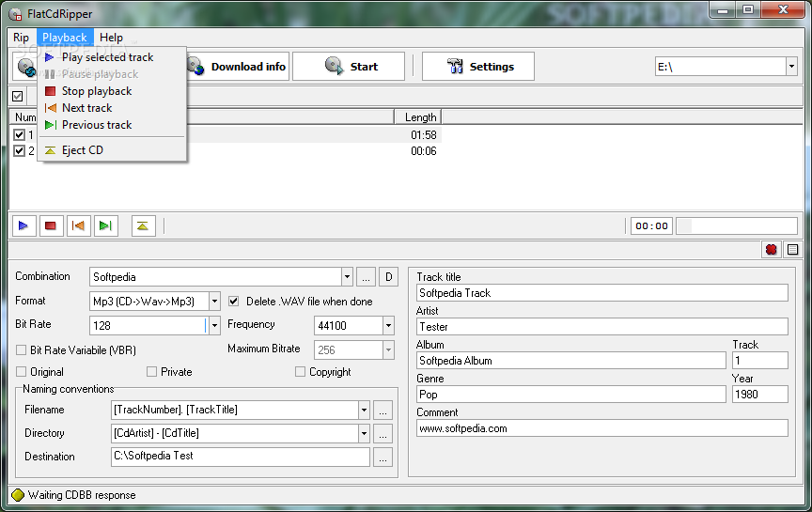This screenshot has width=812, height=512.
Task: Open the Settings dialog
Action: [x=478, y=67]
